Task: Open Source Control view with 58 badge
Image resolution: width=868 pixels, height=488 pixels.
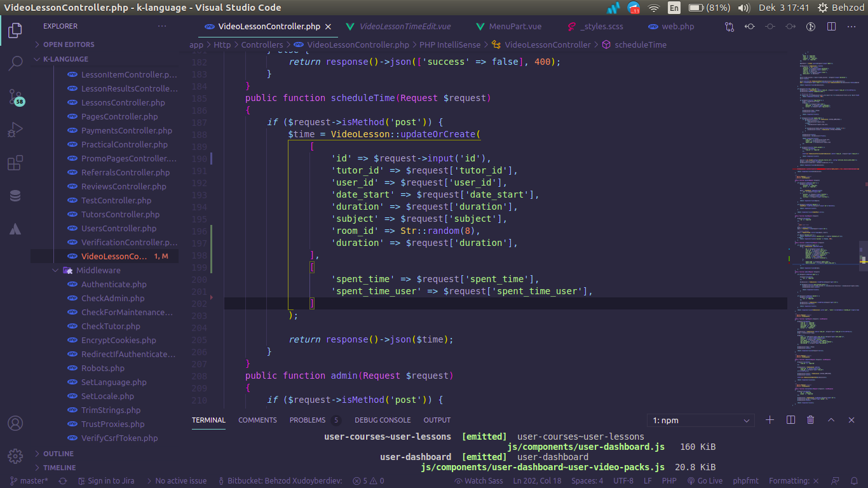Action: 15,97
